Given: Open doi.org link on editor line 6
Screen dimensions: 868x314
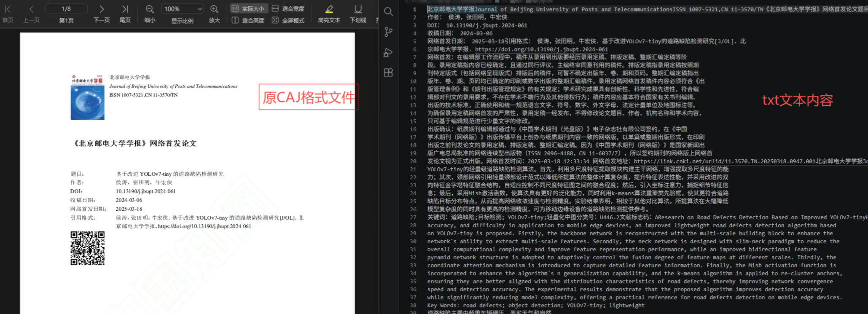Looking at the screenshot, I should 541,49.
